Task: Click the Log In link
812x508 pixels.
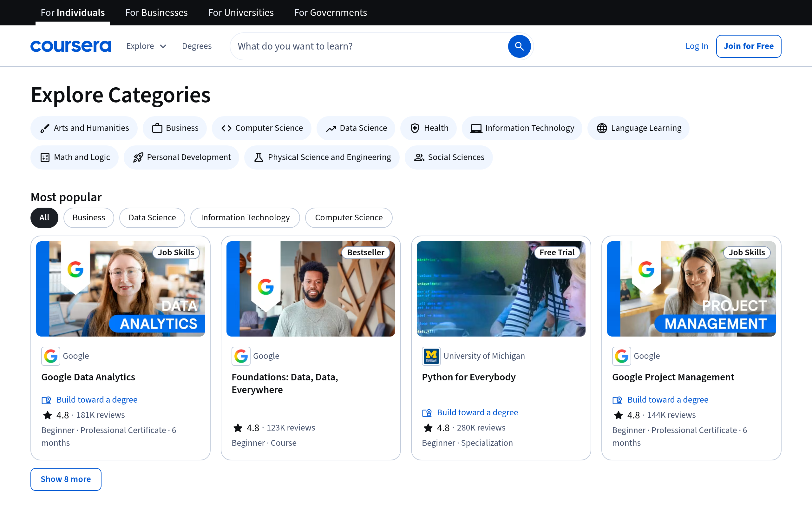Action: (x=697, y=46)
